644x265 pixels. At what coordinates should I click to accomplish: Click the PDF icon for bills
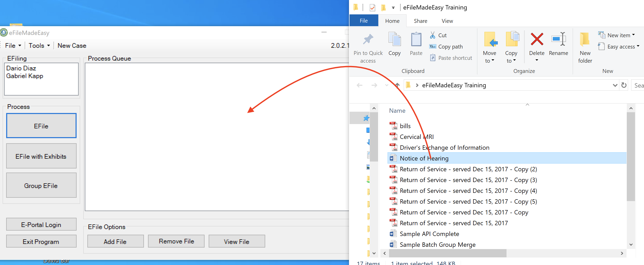pos(393,126)
